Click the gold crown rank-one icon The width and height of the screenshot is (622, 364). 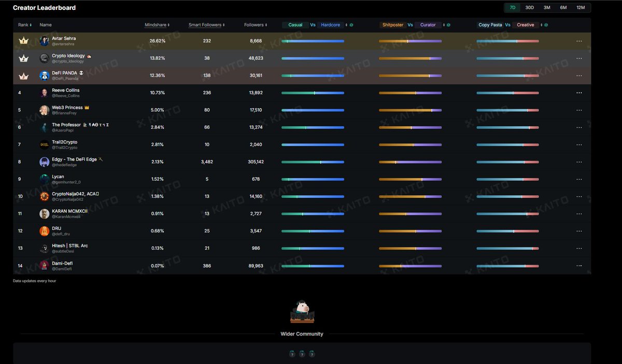(x=23, y=41)
